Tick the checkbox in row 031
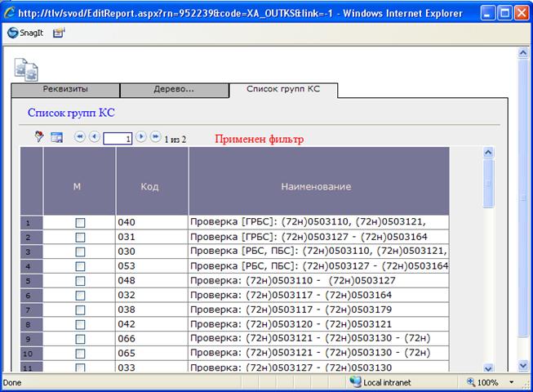Screen dimensions: 533x392 [x=80, y=237]
